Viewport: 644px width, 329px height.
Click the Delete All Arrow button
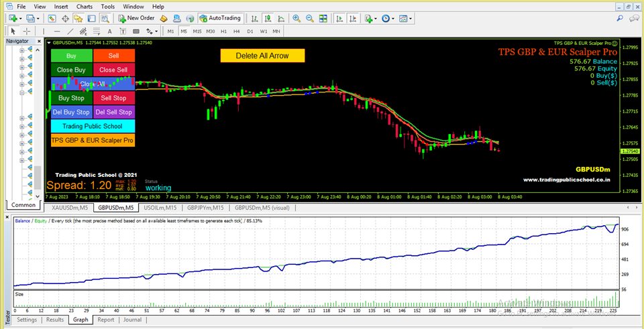(262, 56)
